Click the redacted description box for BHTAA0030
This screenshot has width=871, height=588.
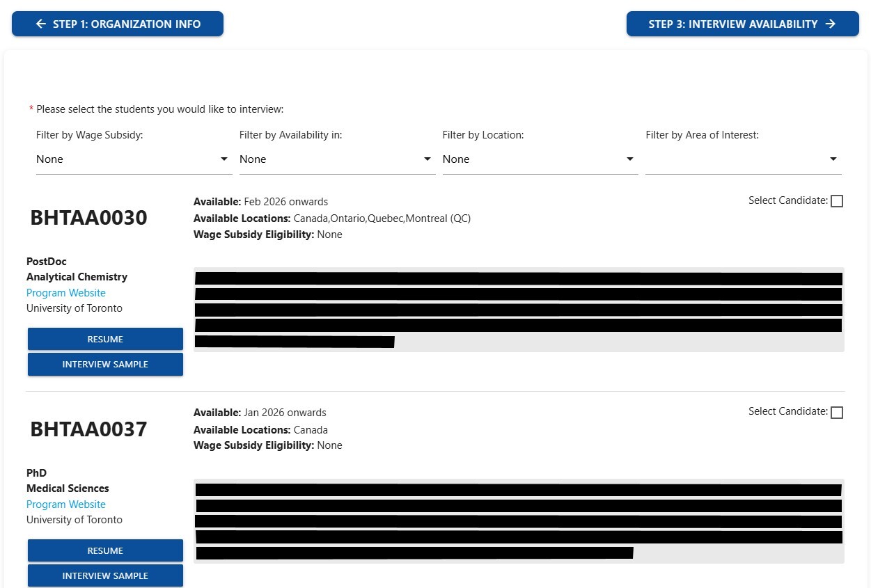[x=519, y=310]
